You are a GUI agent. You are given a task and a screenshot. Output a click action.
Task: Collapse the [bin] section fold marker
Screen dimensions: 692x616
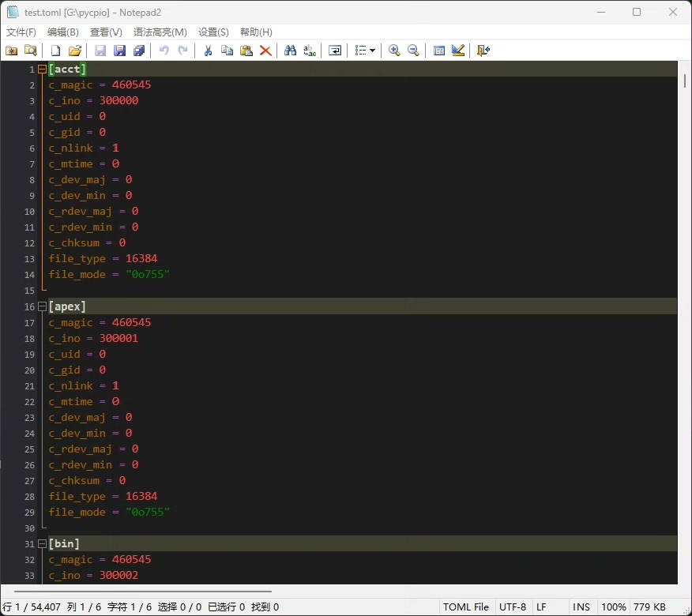click(x=42, y=544)
